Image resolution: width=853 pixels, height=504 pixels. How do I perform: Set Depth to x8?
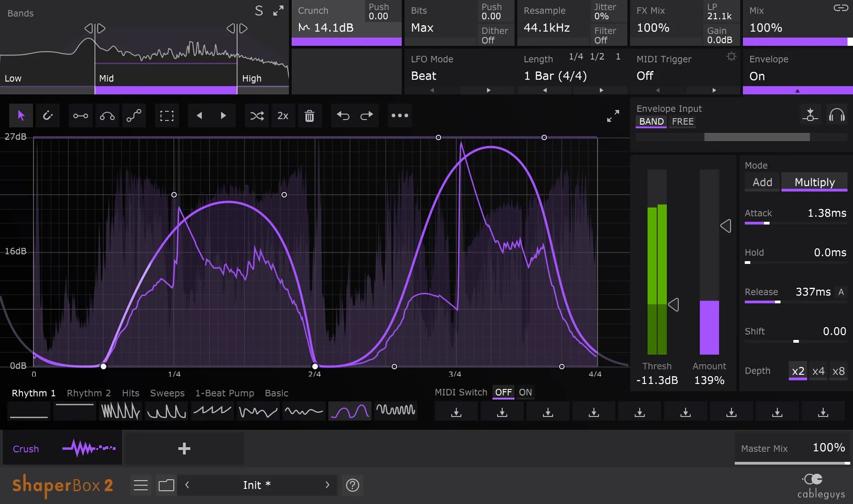click(838, 371)
